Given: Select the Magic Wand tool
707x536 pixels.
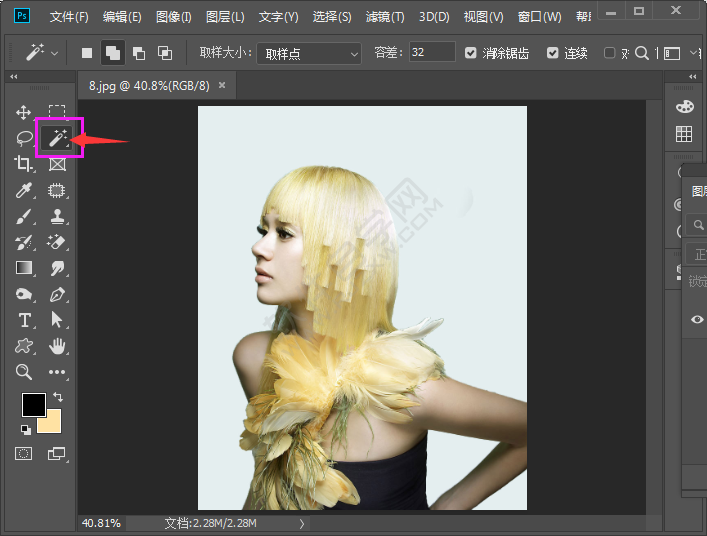Looking at the screenshot, I should (x=57, y=138).
